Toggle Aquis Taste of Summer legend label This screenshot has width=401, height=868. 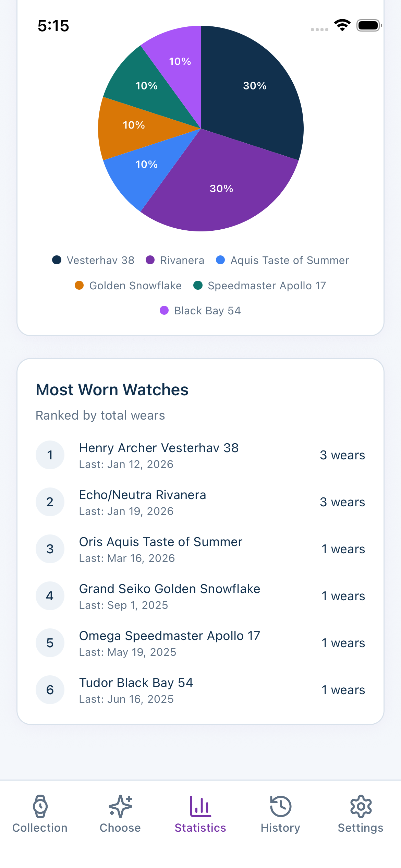point(290,260)
